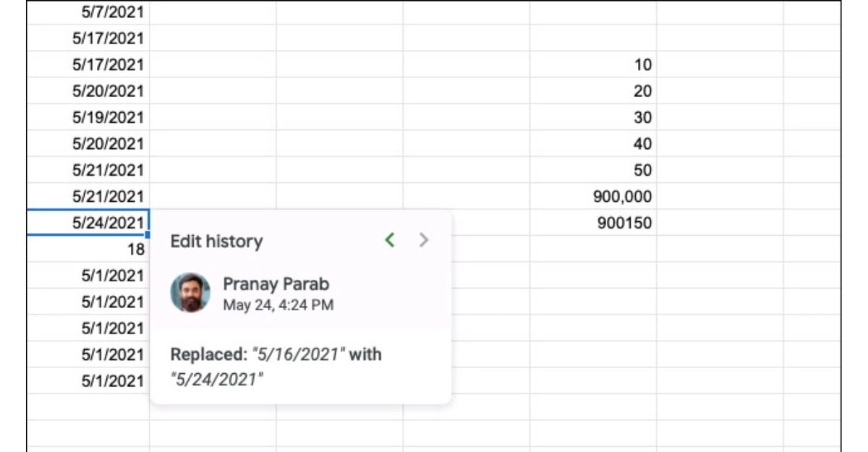Click the Edit history title text
868x452 pixels.
tap(216, 242)
